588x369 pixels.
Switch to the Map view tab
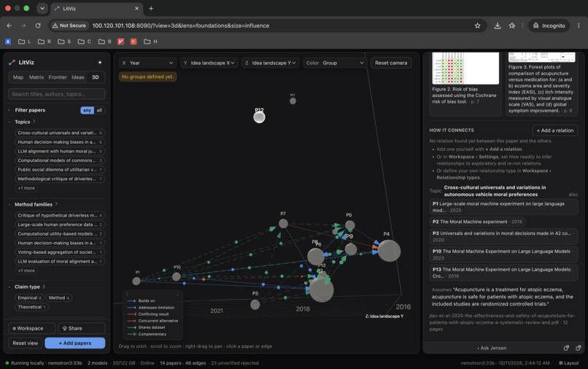click(18, 77)
